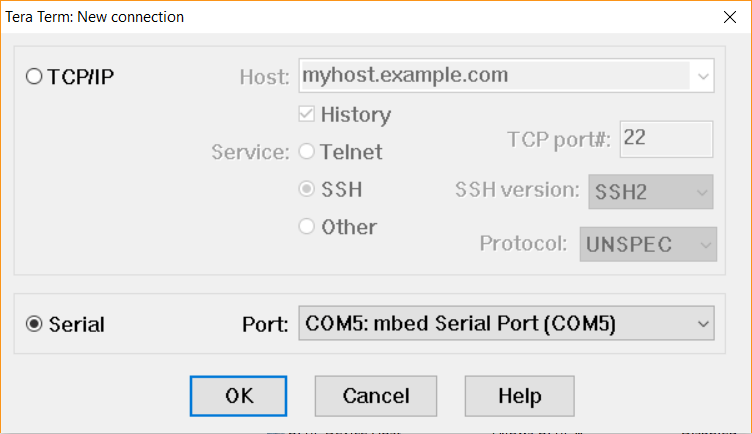Choose the Telnet service option
This screenshot has height=434, width=752.
307,152
